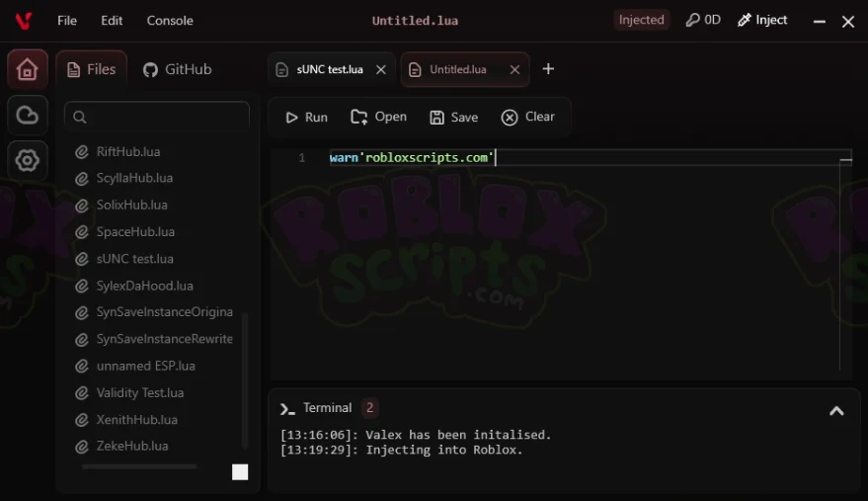Run the current script

(x=306, y=118)
